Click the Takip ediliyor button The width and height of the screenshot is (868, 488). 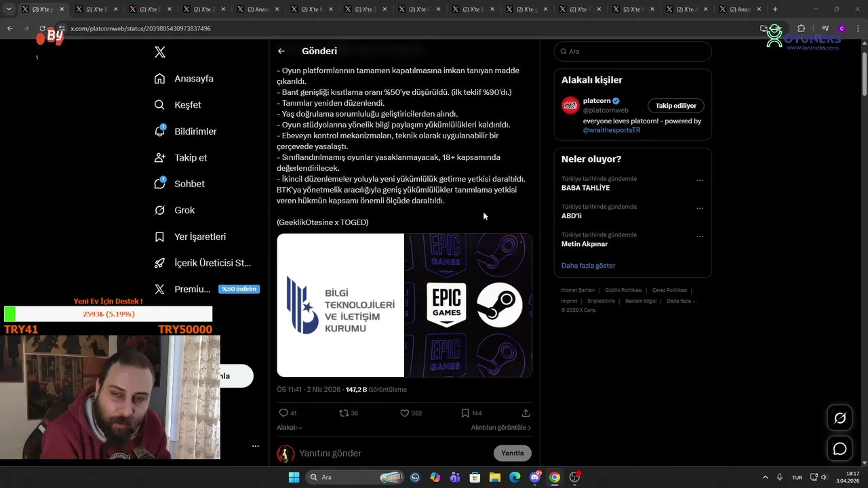(x=675, y=106)
